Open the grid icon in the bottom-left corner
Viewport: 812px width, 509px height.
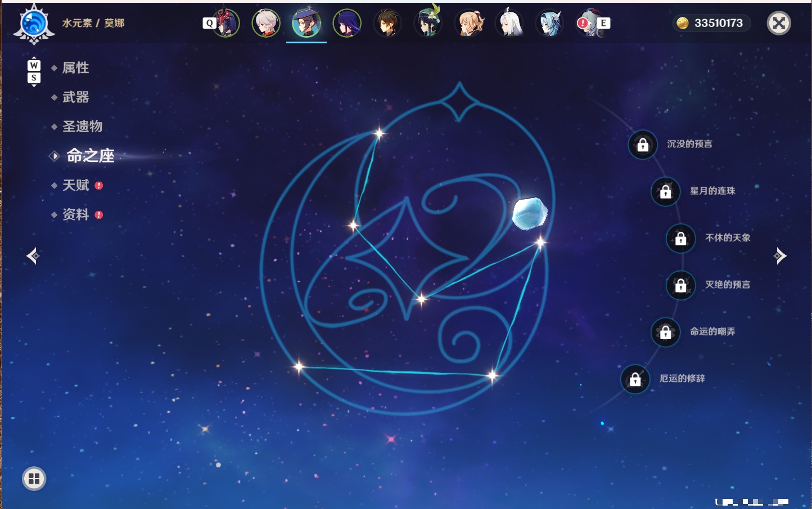34,479
